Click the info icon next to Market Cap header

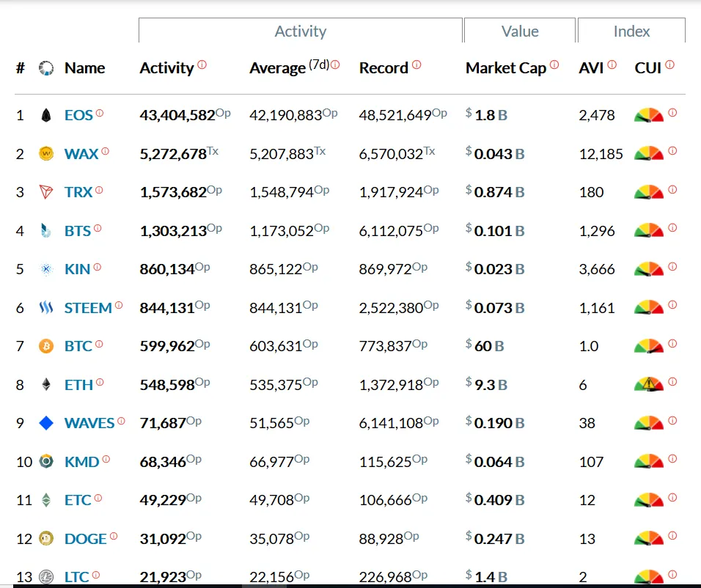554,65
